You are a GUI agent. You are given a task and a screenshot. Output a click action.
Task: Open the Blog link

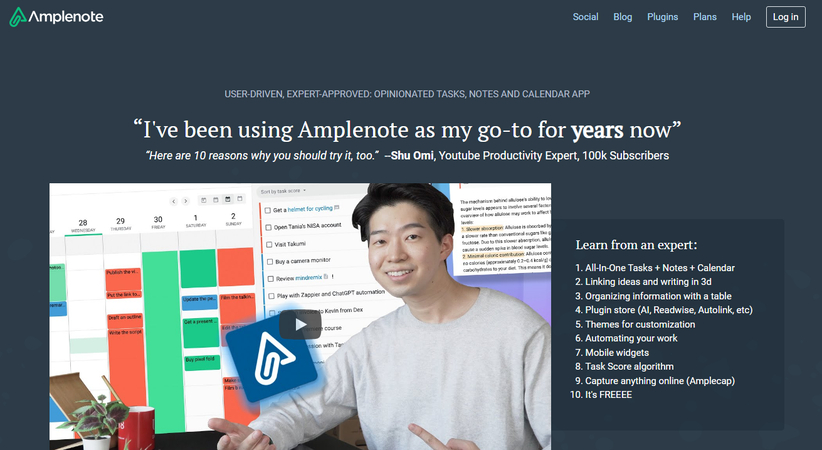622,17
